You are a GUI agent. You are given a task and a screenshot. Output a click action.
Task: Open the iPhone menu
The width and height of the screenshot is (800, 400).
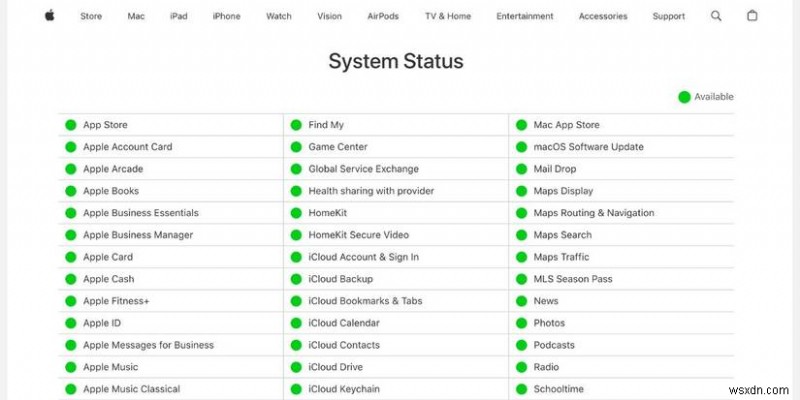[x=227, y=16]
